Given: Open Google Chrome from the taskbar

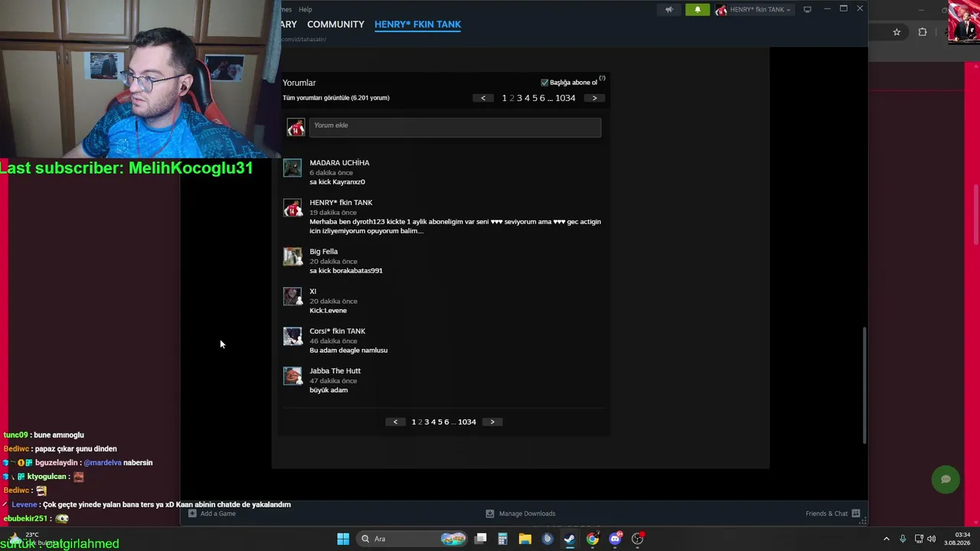Looking at the screenshot, I should tap(593, 539).
